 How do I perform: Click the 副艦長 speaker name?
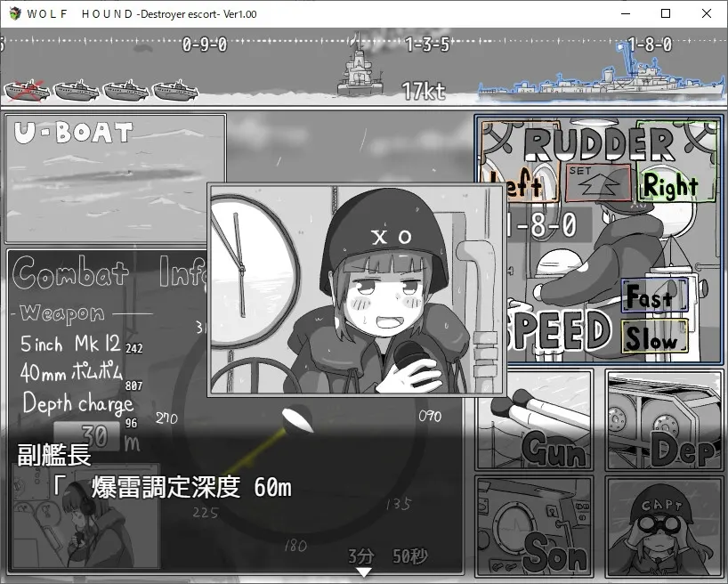click(54, 455)
